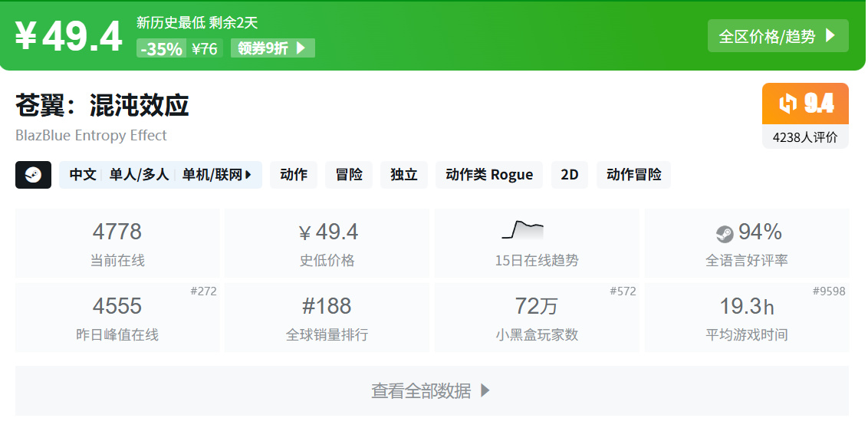Image resolution: width=868 pixels, height=428 pixels.
Task: Open the 全区价格/趋势 price trends button
Action: click(x=778, y=36)
